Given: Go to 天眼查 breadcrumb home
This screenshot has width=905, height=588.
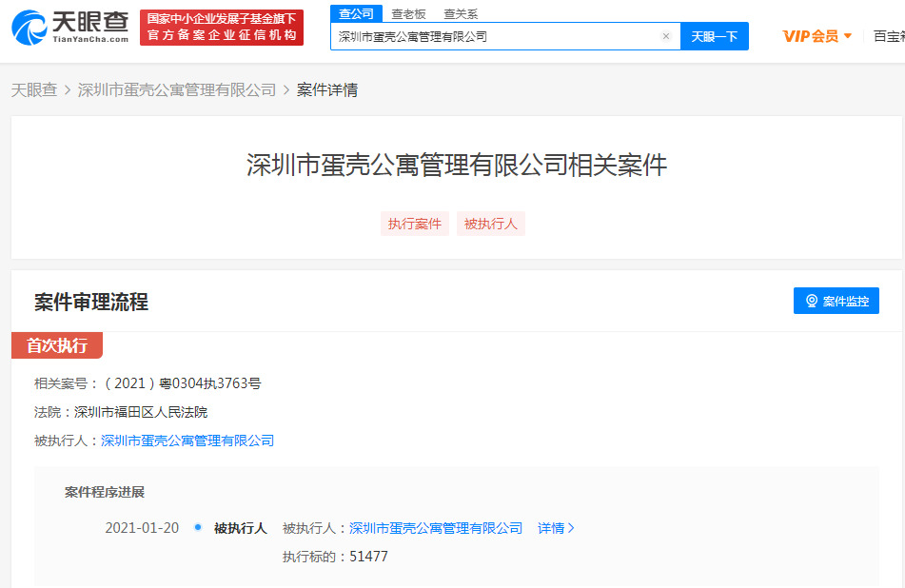Looking at the screenshot, I should (x=34, y=90).
